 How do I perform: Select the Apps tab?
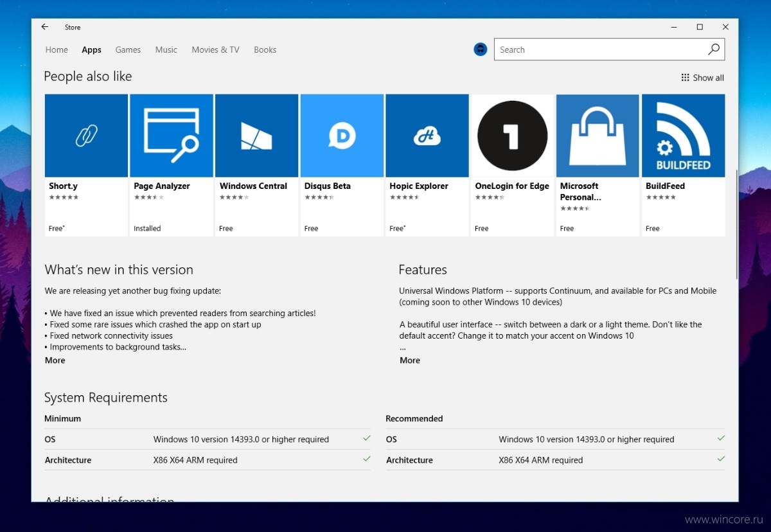(91, 49)
